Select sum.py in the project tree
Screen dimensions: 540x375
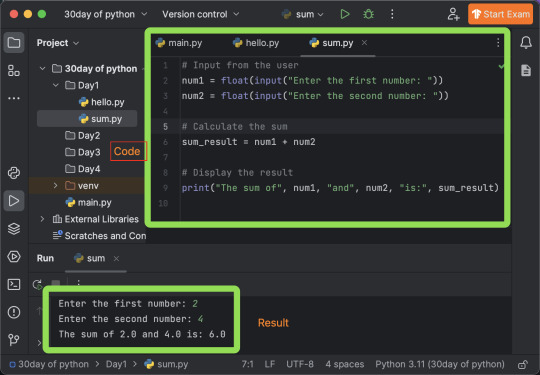(87, 119)
